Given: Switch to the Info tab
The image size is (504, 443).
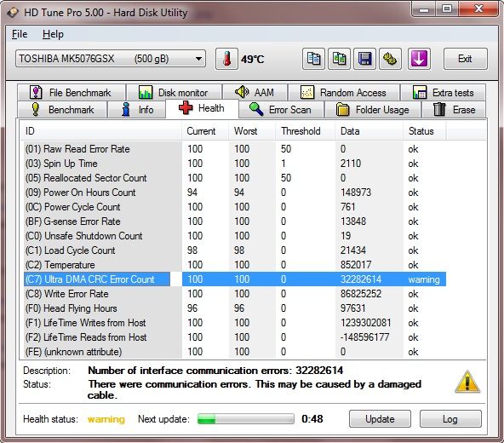Looking at the screenshot, I should point(137,110).
